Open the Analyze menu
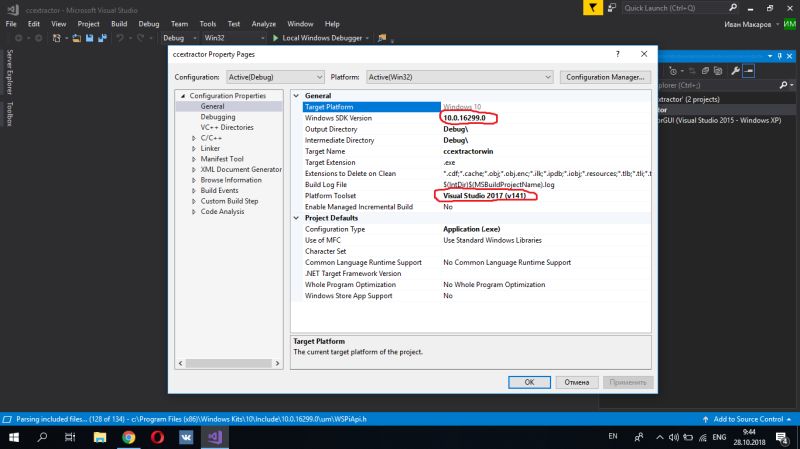Screen dimensions: 800x449 263,23
